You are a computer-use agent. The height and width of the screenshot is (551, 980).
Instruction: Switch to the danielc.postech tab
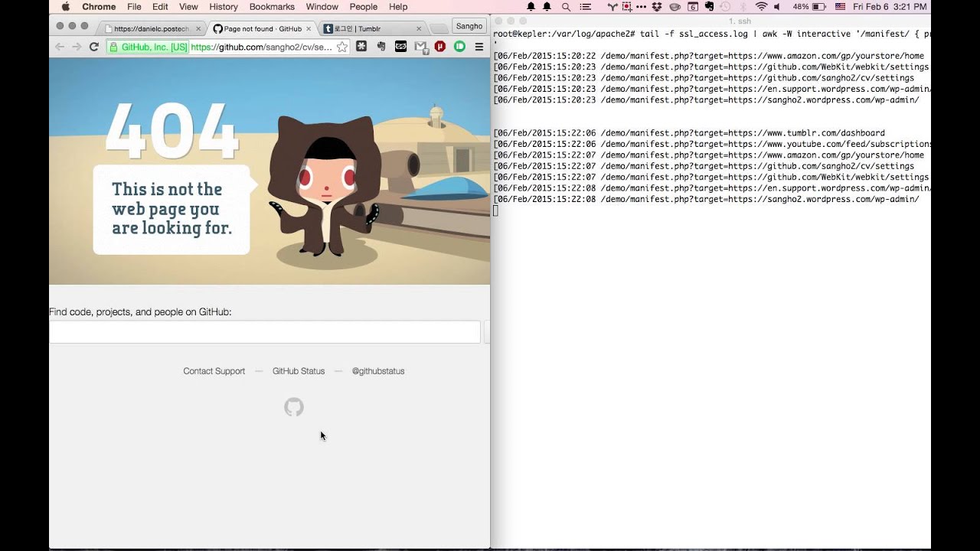(x=152, y=28)
